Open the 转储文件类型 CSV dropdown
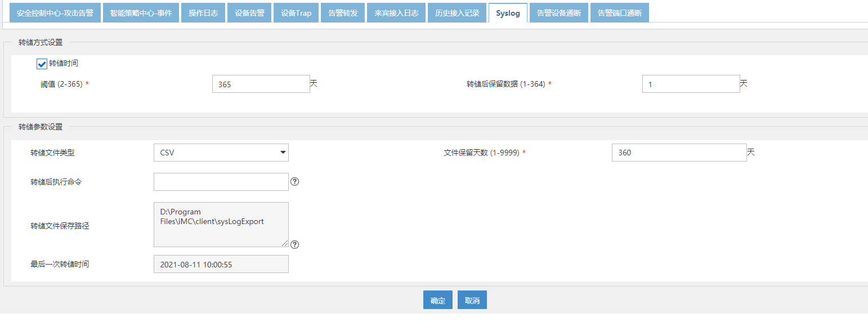The height and width of the screenshot is (322, 868). pos(221,153)
